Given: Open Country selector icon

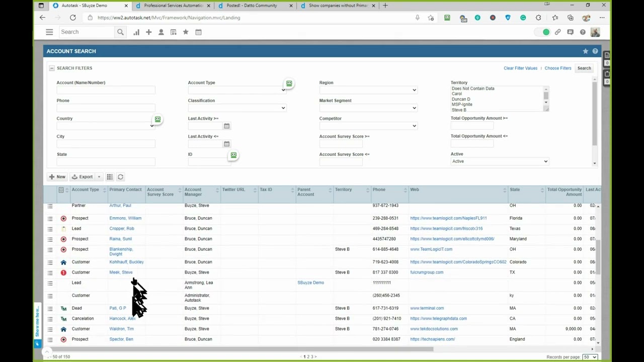Looking at the screenshot, I should (x=157, y=120).
